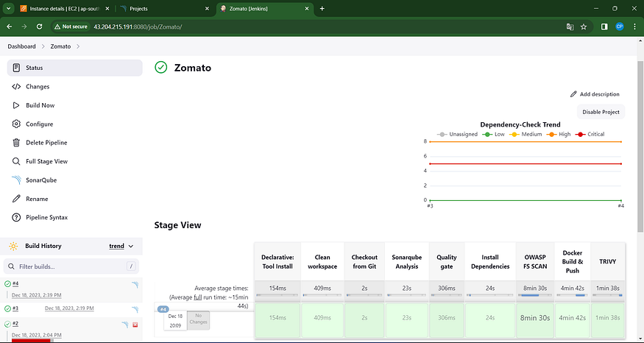Bookmark this page with the star icon
The width and height of the screenshot is (644, 343).
[x=584, y=26]
